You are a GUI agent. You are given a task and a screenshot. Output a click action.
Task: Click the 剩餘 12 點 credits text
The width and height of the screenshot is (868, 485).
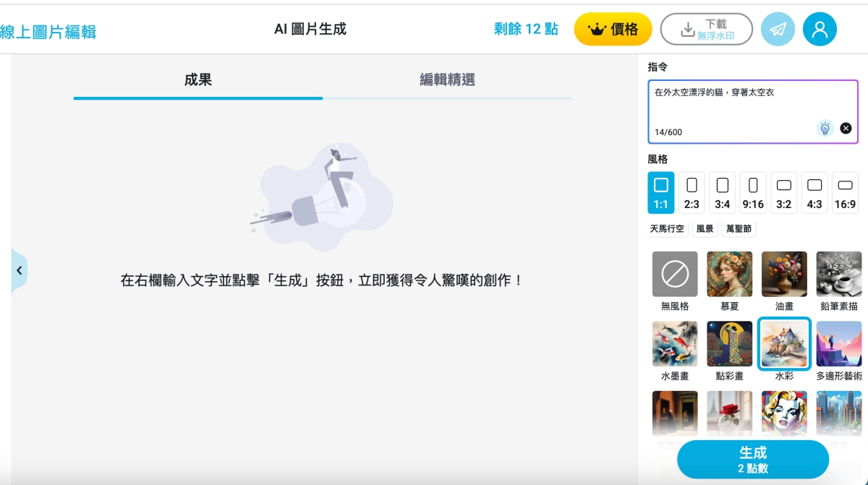526,29
